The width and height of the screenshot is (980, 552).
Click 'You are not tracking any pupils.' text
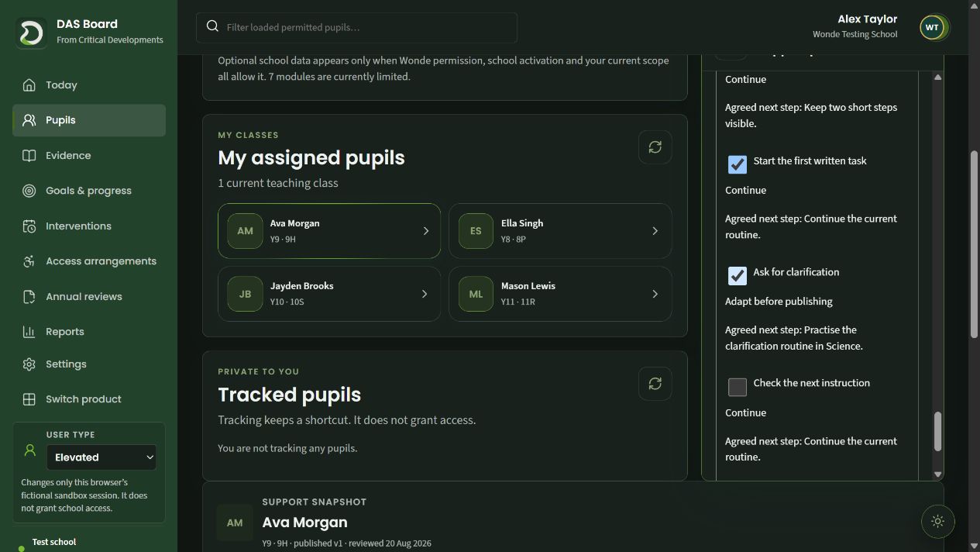coord(287,448)
